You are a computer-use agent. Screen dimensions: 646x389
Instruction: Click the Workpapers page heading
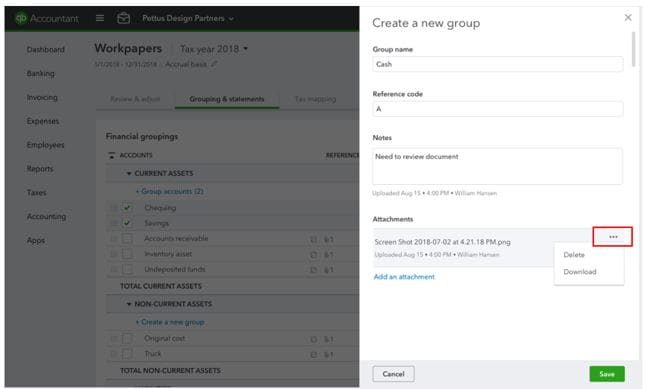(128, 48)
